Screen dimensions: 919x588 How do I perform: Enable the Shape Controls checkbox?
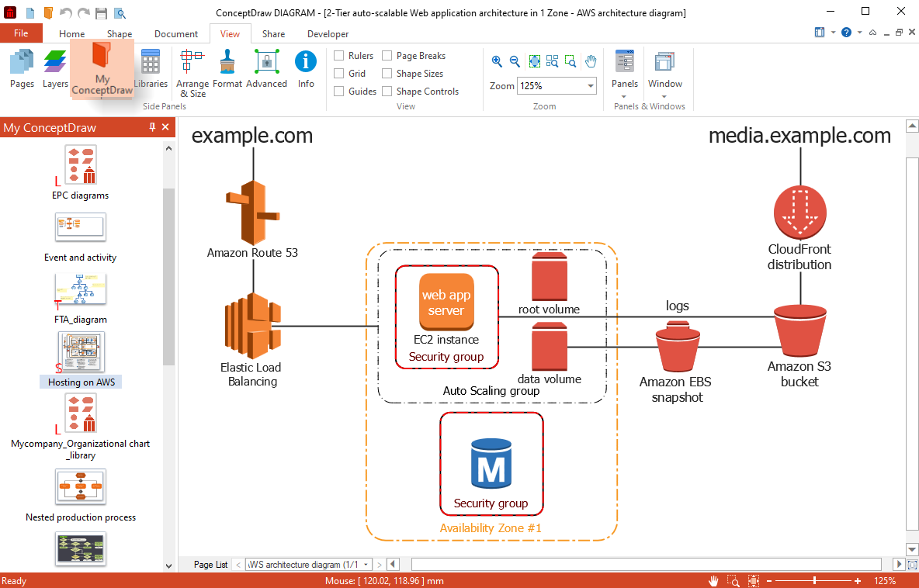(387, 92)
